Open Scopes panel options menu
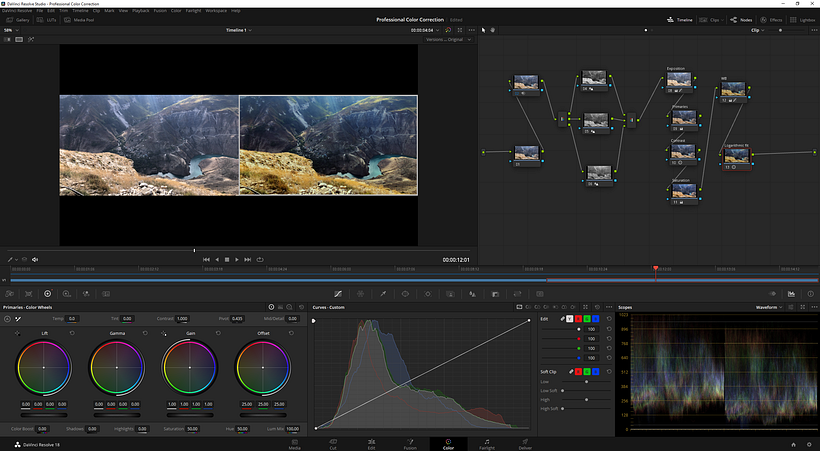This screenshot has height=451, width=820. pyautogui.click(x=814, y=307)
